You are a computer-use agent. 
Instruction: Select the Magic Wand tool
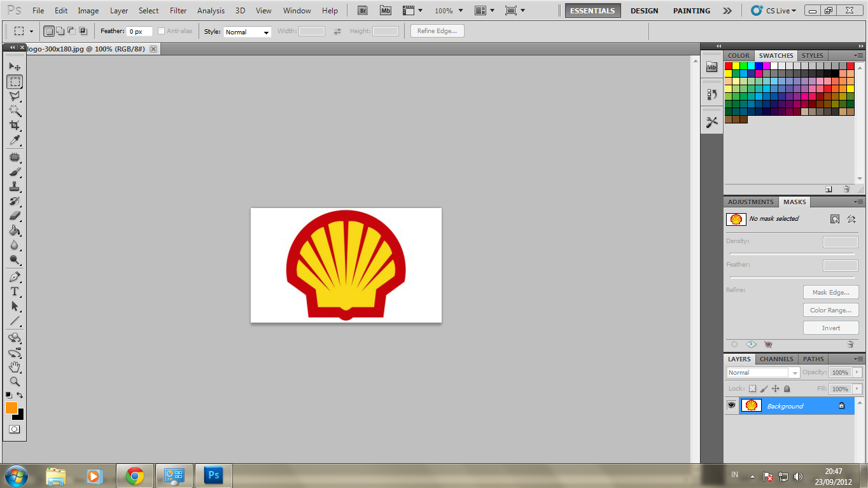pos(15,111)
